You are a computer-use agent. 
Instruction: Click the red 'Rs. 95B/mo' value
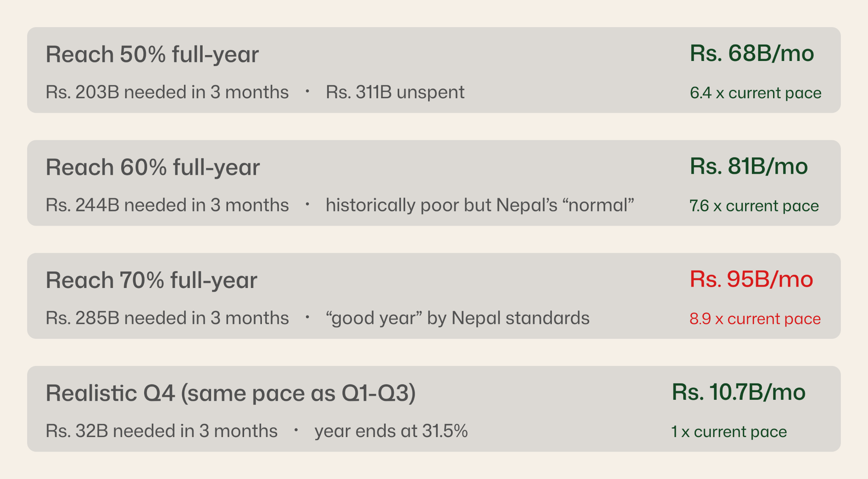coord(751,280)
